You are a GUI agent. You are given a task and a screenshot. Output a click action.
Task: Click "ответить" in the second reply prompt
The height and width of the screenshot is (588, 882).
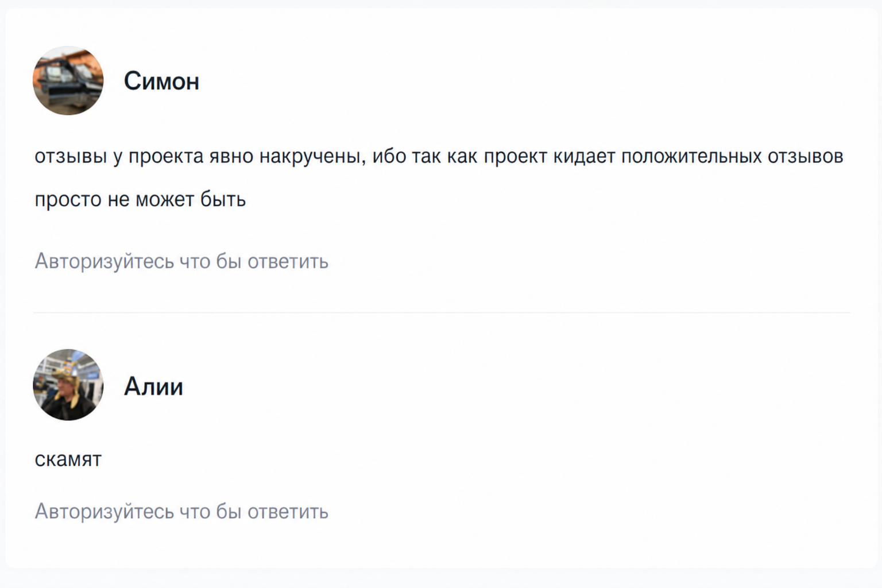click(288, 511)
